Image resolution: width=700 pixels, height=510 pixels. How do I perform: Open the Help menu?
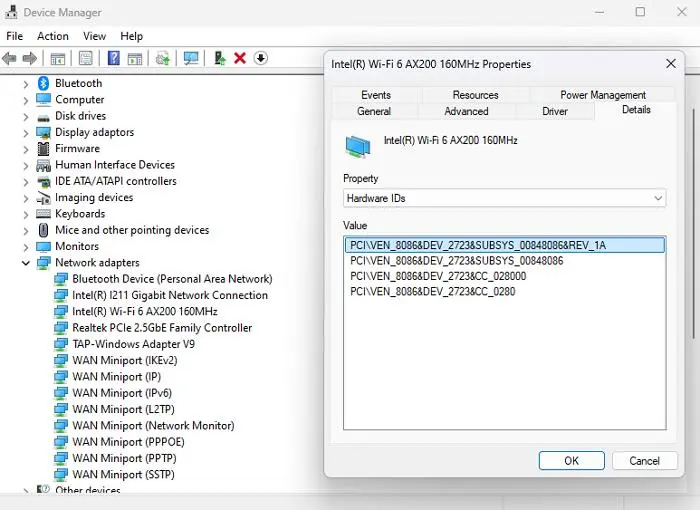(x=131, y=36)
